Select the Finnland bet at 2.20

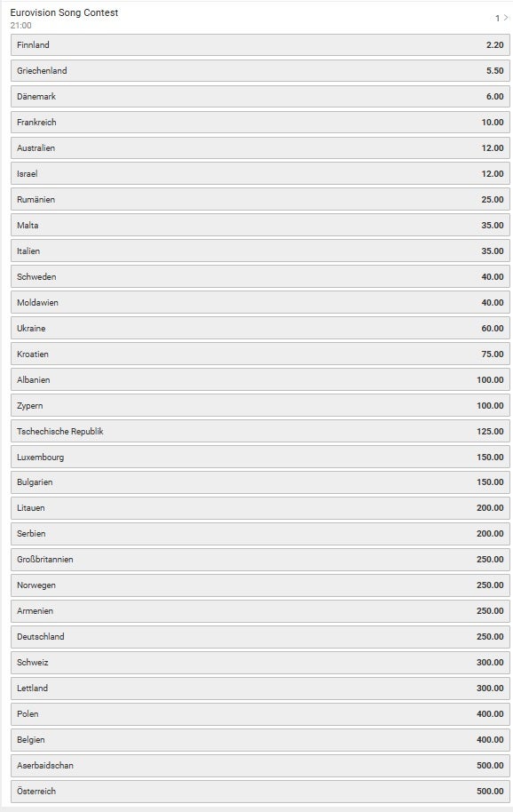260,45
